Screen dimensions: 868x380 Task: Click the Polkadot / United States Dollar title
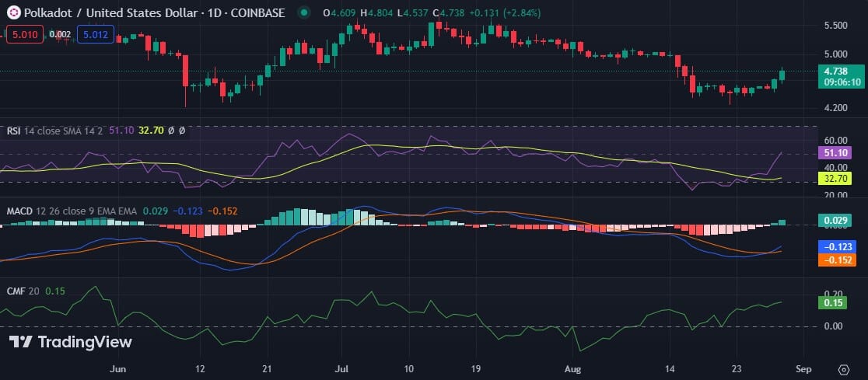click(153, 12)
